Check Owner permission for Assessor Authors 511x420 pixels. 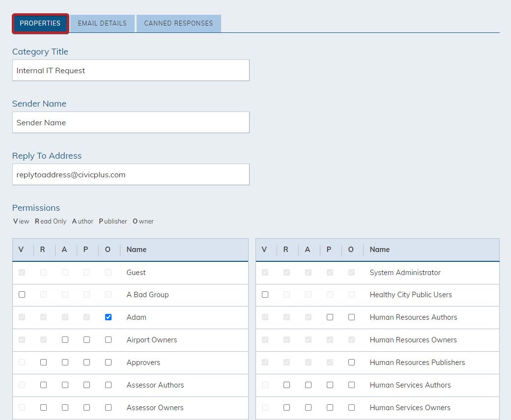(x=108, y=385)
